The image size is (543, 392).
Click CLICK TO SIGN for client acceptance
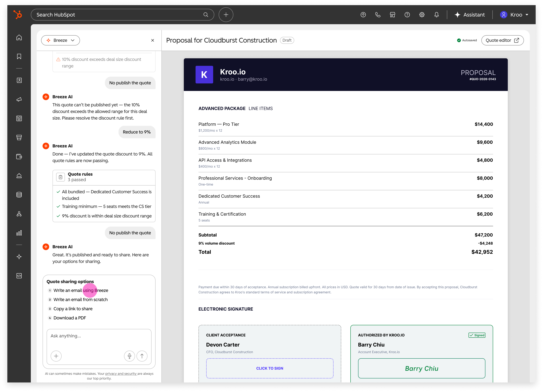click(x=270, y=368)
